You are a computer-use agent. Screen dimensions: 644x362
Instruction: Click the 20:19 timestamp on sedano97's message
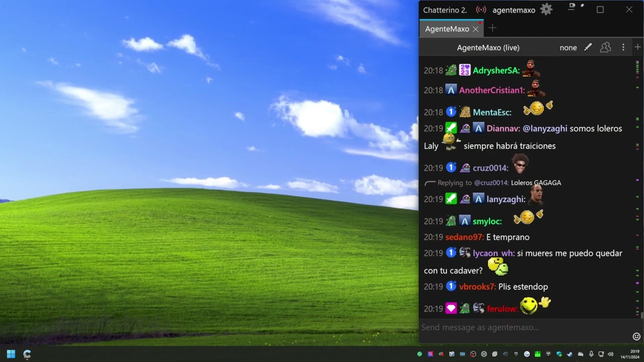click(433, 237)
